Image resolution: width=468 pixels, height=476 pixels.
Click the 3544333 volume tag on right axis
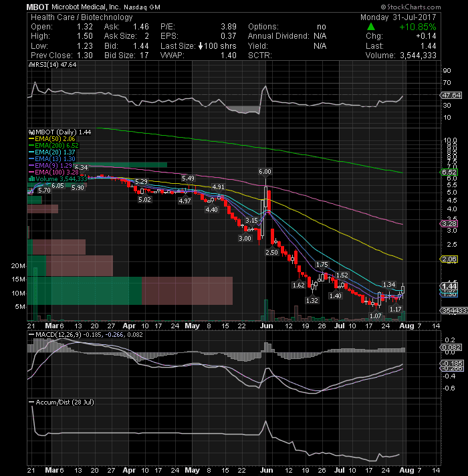[x=454, y=311]
